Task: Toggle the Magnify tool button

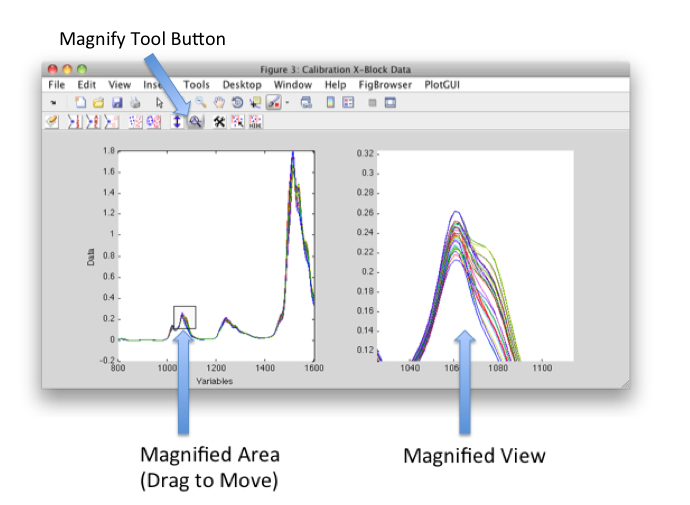Action: coord(195,121)
